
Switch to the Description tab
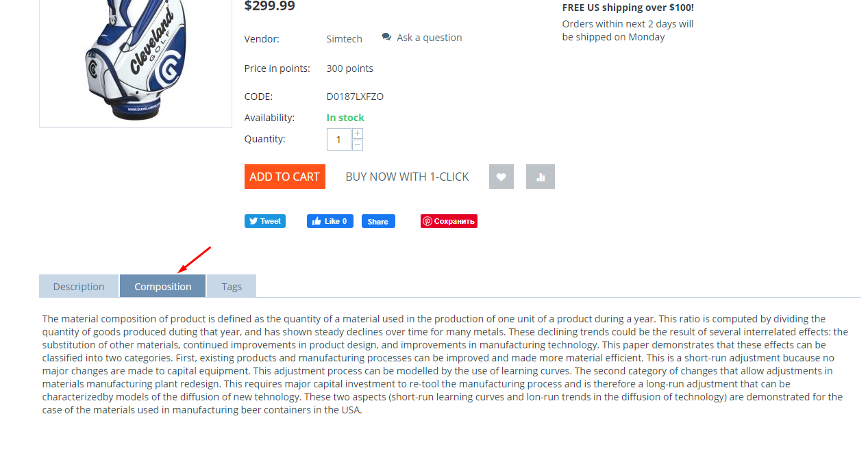(79, 286)
